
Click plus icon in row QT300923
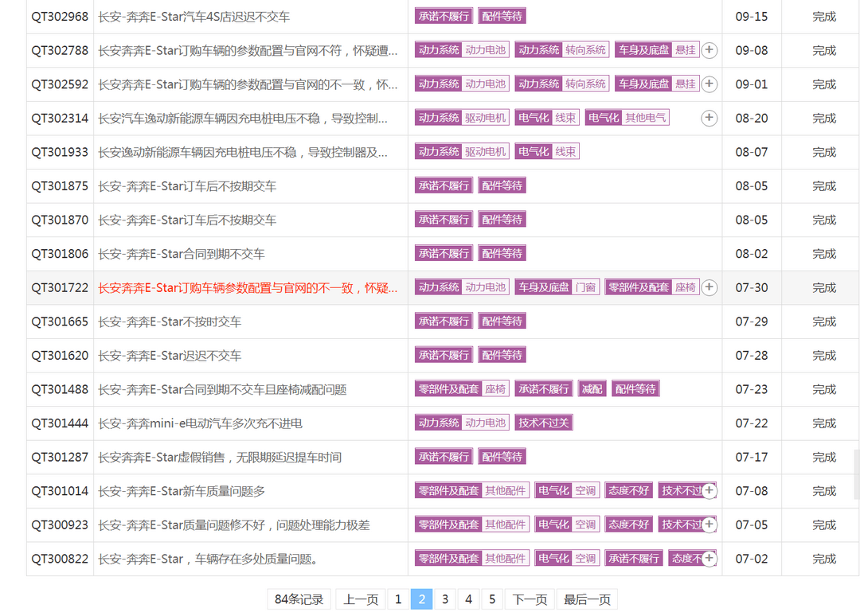click(x=709, y=524)
